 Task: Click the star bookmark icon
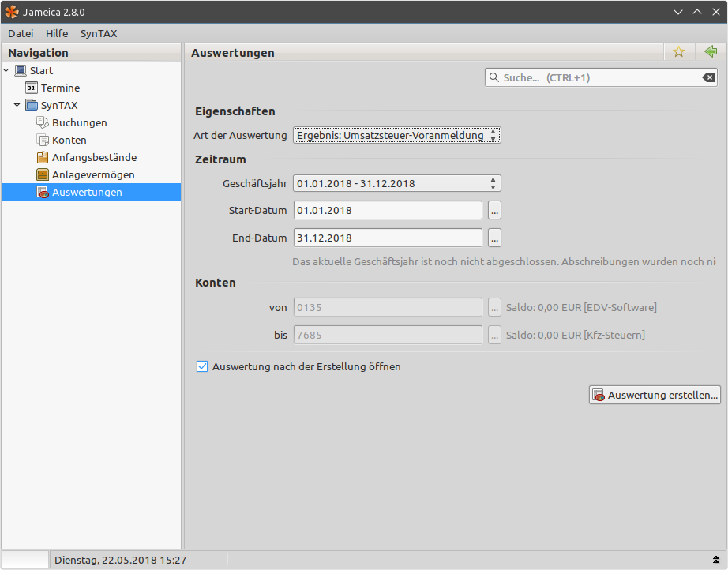point(679,52)
